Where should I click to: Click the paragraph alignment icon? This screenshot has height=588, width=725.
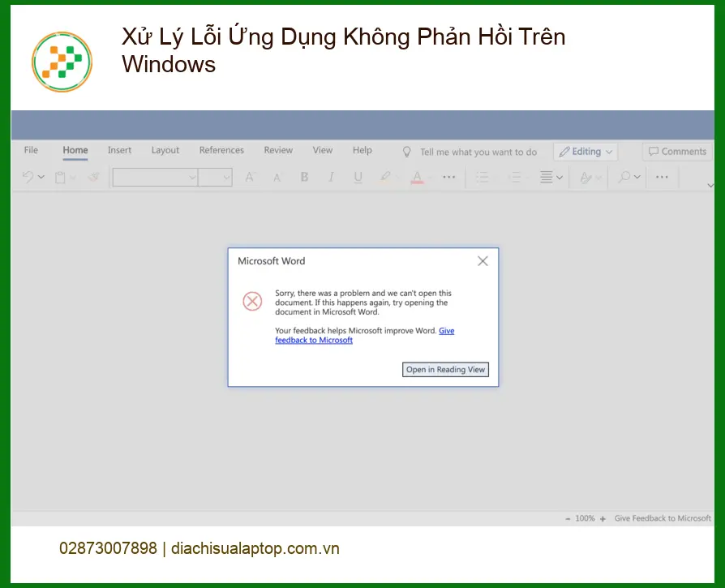click(x=546, y=177)
